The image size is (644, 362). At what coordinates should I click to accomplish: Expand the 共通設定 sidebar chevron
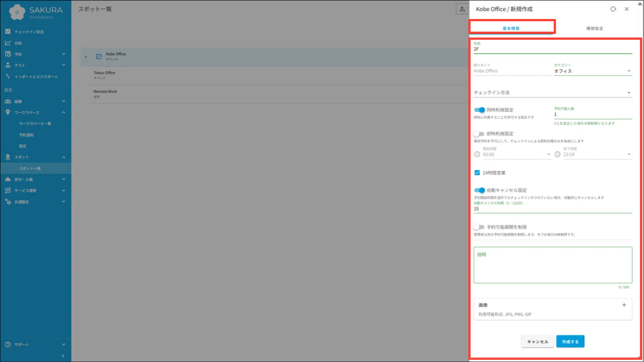pos(64,202)
